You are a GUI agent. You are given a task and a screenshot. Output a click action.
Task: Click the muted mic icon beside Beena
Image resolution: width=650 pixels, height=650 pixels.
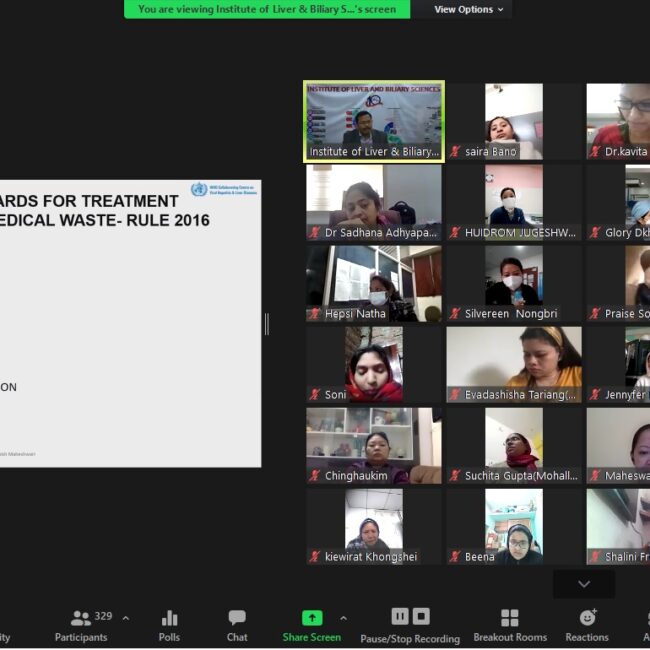tap(455, 557)
